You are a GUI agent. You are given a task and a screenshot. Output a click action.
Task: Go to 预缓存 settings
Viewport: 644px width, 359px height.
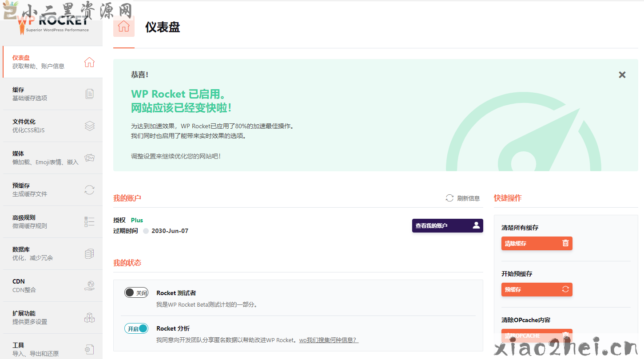coord(52,190)
